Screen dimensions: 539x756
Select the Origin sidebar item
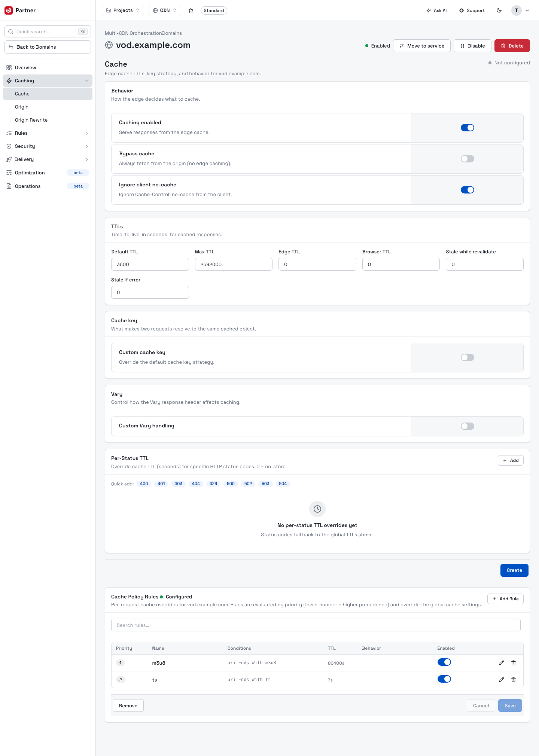click(48, 107)
